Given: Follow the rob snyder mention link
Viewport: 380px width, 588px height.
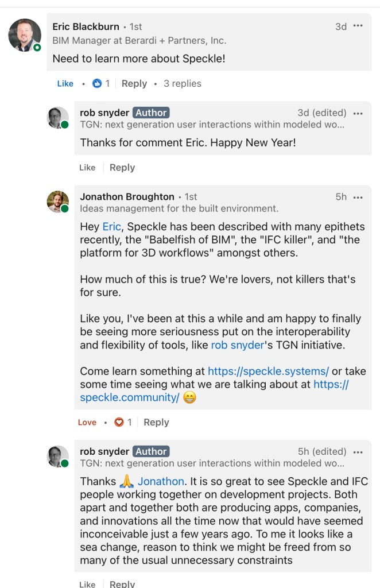Looking at the screenshot, I should coord(235,345).
